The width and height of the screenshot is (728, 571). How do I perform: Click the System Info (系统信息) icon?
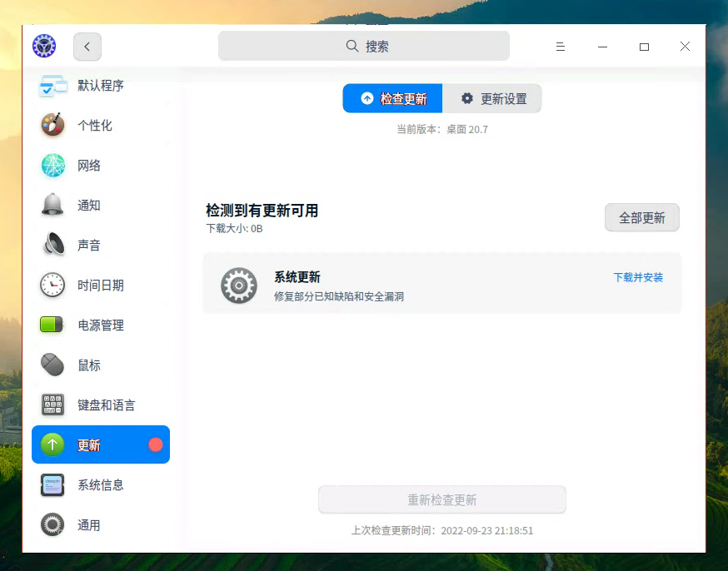tap(52, 484)
